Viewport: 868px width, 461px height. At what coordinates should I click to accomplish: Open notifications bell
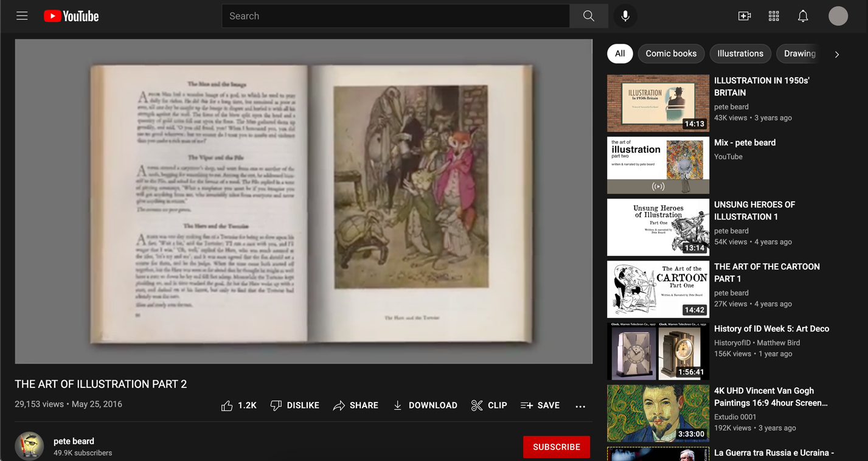click(x=803, y=16)
